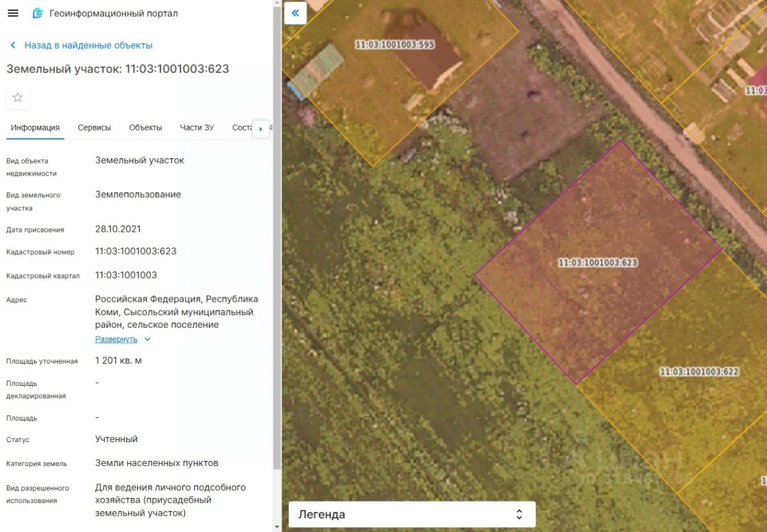Go back via Назад в найденные объекты
Viewport: 767px width, 532px height.
(x=81, y=45)
